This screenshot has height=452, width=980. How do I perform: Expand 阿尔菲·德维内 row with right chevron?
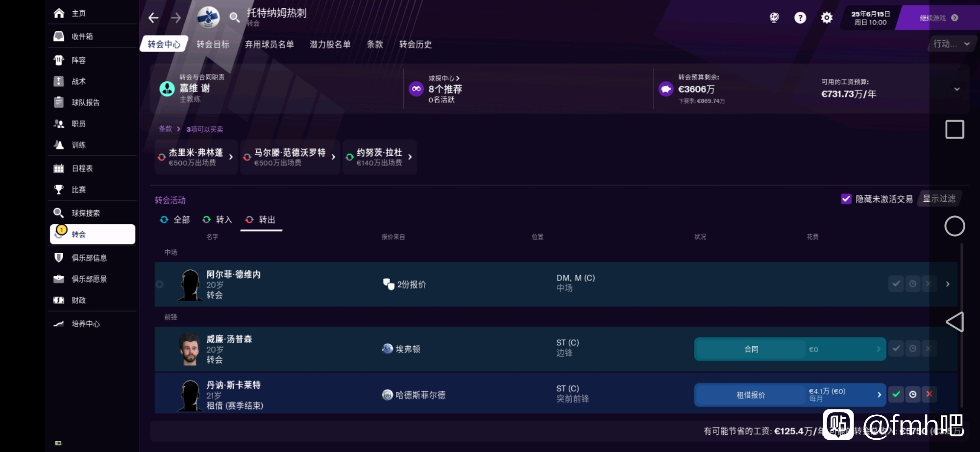coord(948,284)
